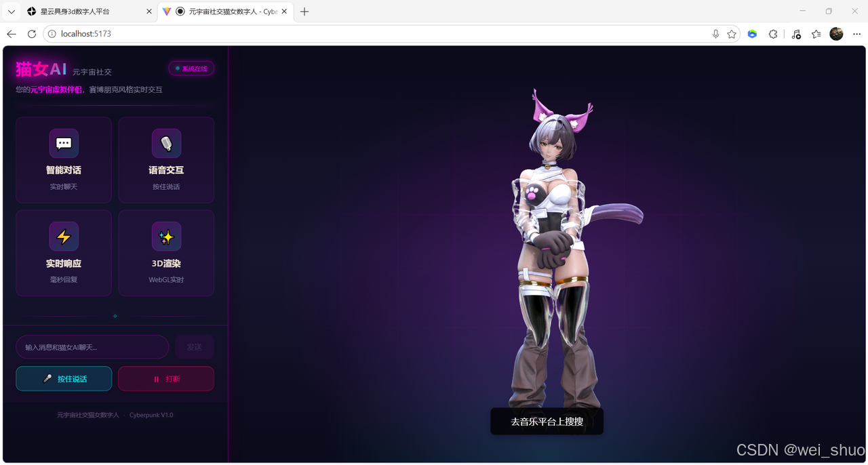Open the media music-note control icon
868x465 pixels.
coord(796,34)
